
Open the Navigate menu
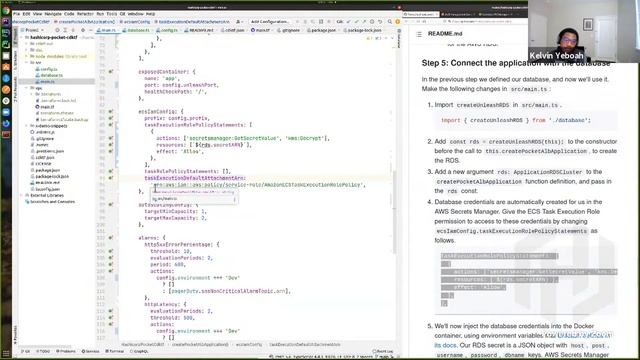tap(53, 14)
